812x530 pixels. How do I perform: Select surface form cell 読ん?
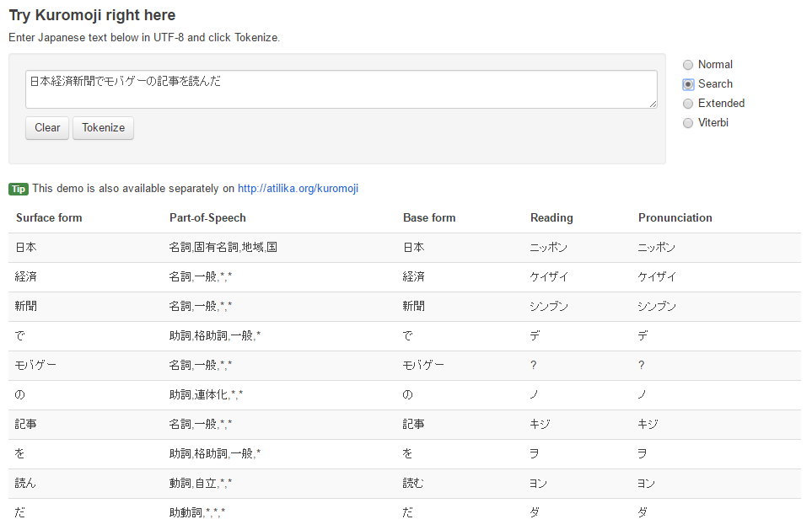point(25,484)
